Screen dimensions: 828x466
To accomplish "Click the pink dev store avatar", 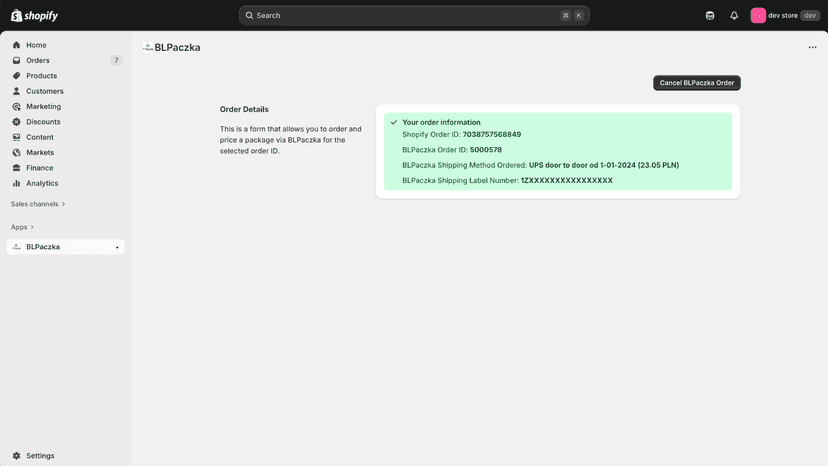I will click(758, 15).
